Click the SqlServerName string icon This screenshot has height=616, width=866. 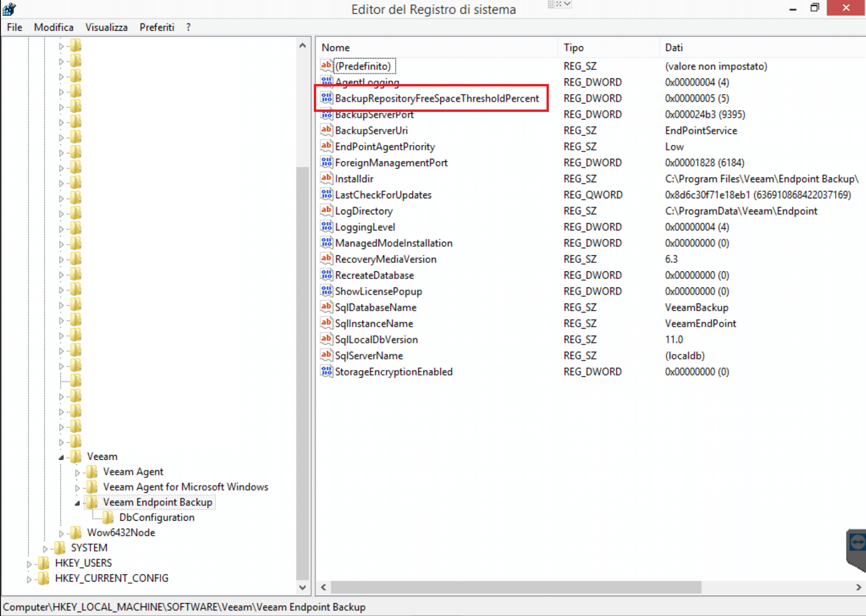326,354
